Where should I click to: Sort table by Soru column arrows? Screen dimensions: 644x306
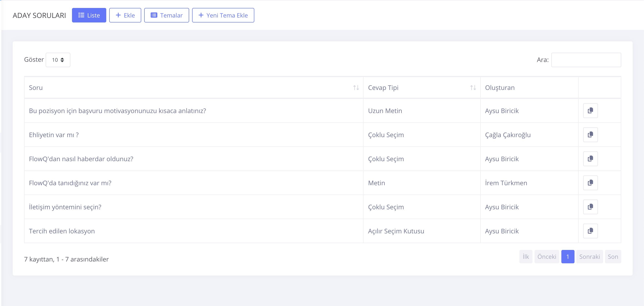click(x=356, y=88)
